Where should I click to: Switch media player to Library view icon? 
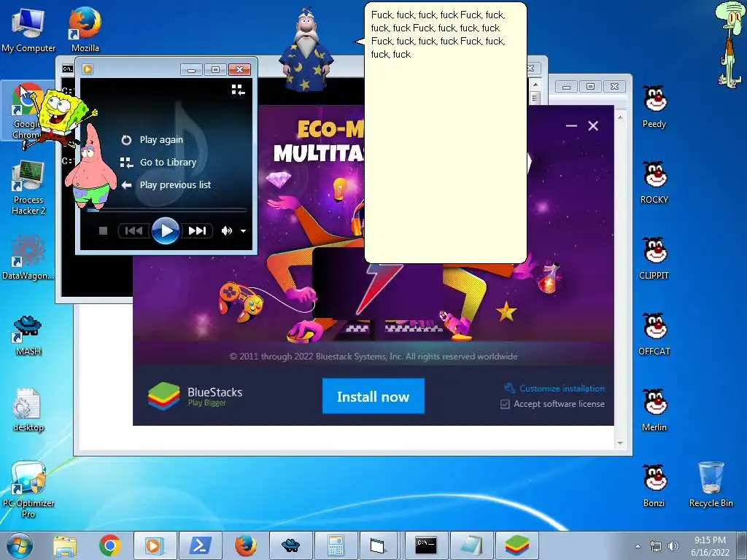(238, 90)
